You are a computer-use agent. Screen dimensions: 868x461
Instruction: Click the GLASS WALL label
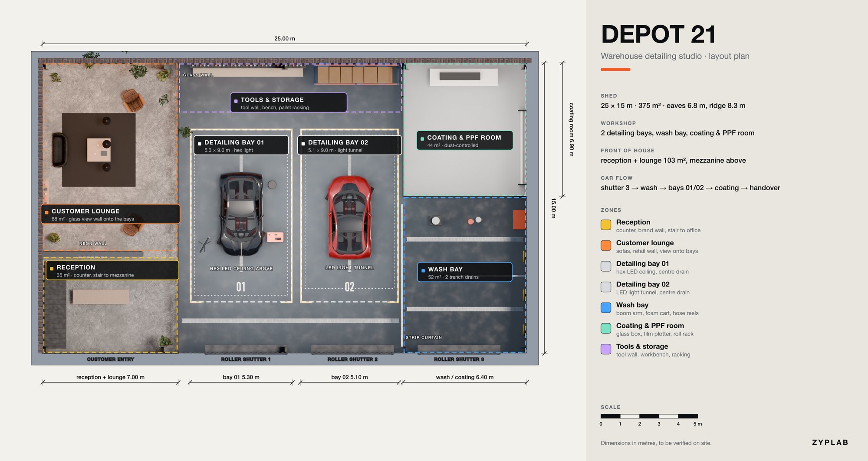point(198,75)
